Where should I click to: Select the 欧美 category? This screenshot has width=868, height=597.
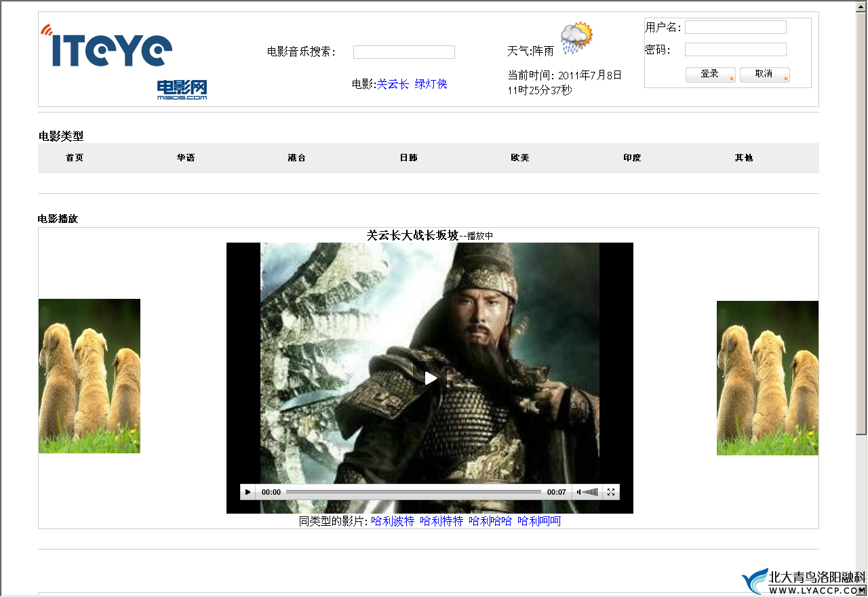tap(520, 158)
